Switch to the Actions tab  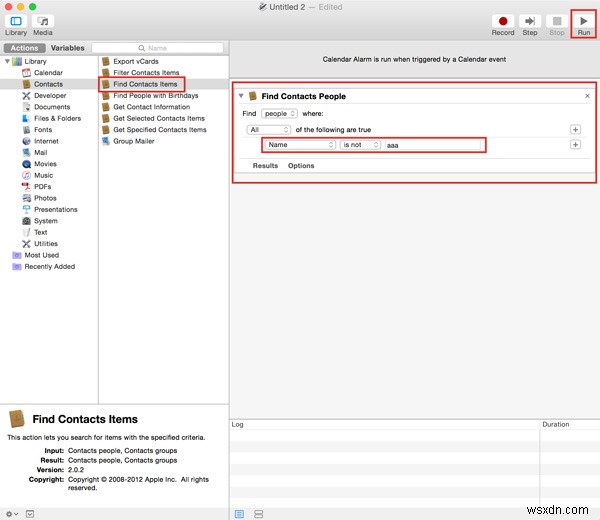(x=24, y=48)
